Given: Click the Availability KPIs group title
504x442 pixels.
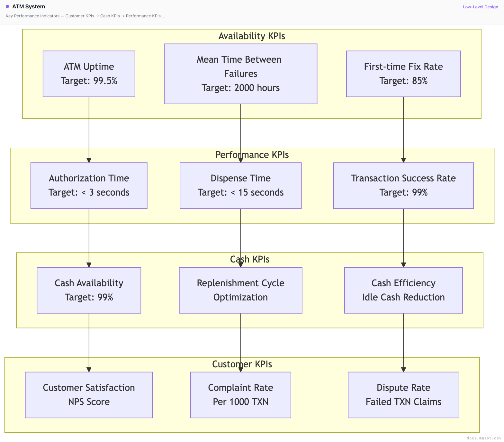Looking at the screenshot, I should pos(252,36).
